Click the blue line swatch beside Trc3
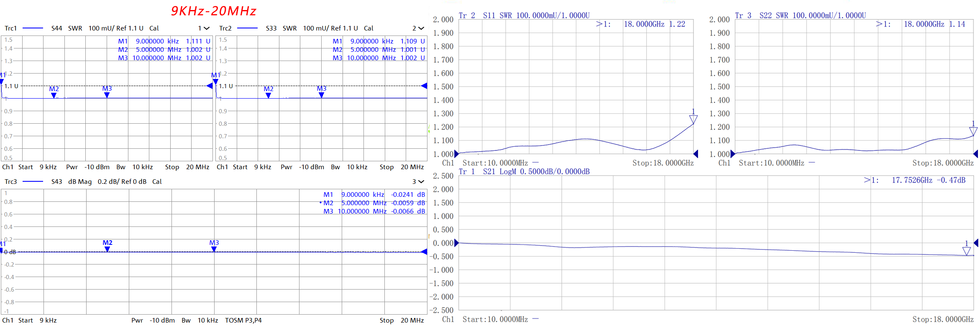The width and height of the screenshot is (980, 328). click(x=33, y=182)
